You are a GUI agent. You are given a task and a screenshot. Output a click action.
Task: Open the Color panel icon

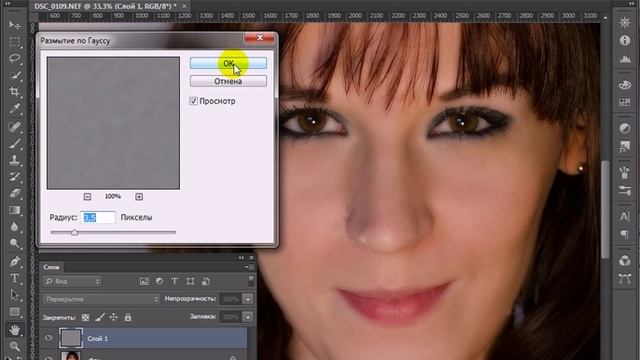(x=624, y=85)
